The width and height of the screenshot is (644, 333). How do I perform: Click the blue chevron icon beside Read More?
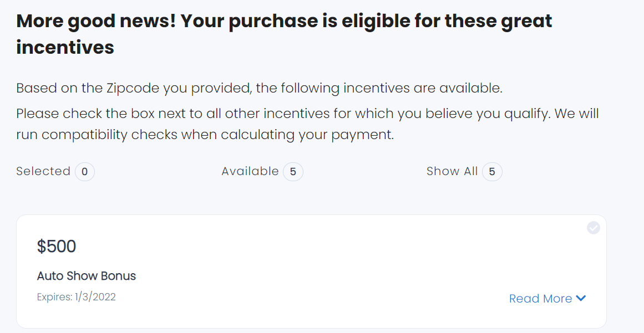[581, 298]
